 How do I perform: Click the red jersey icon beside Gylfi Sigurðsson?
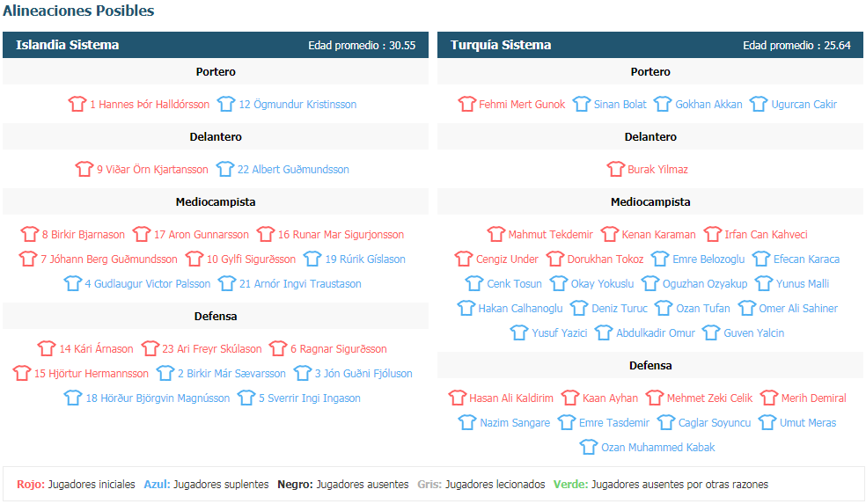pyautogui.click(x=194, y=259)
